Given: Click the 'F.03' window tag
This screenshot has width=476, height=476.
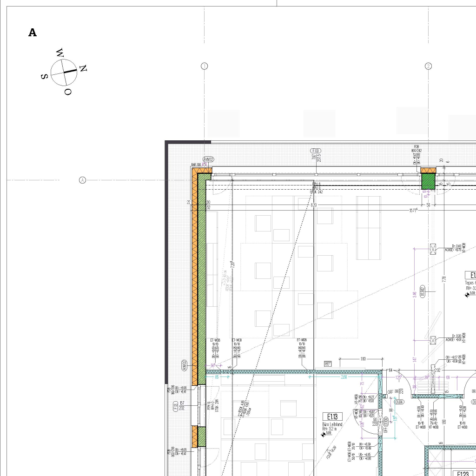Looking at the screenshot, I should click(x=316, y=151).
